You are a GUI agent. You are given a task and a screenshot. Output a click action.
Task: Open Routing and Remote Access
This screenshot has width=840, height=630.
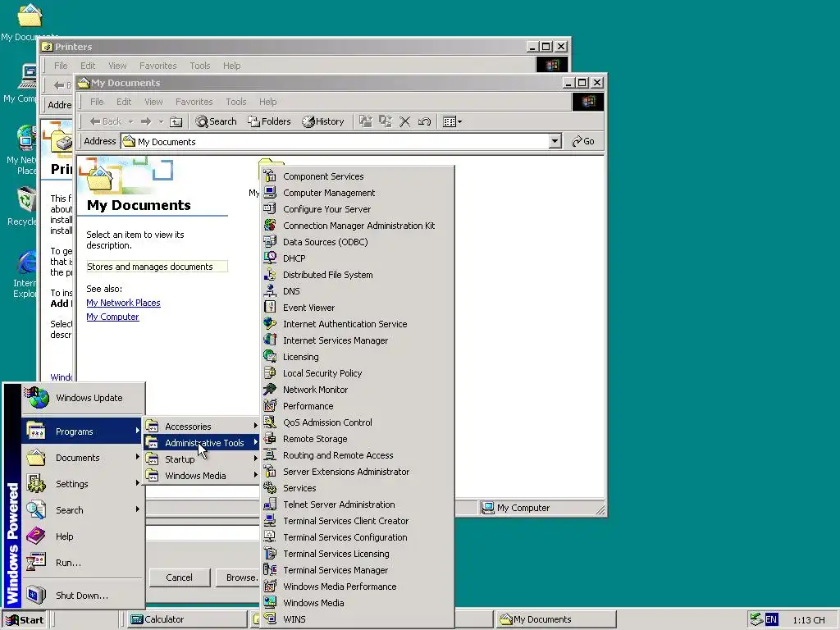click(x=358, y=455)
